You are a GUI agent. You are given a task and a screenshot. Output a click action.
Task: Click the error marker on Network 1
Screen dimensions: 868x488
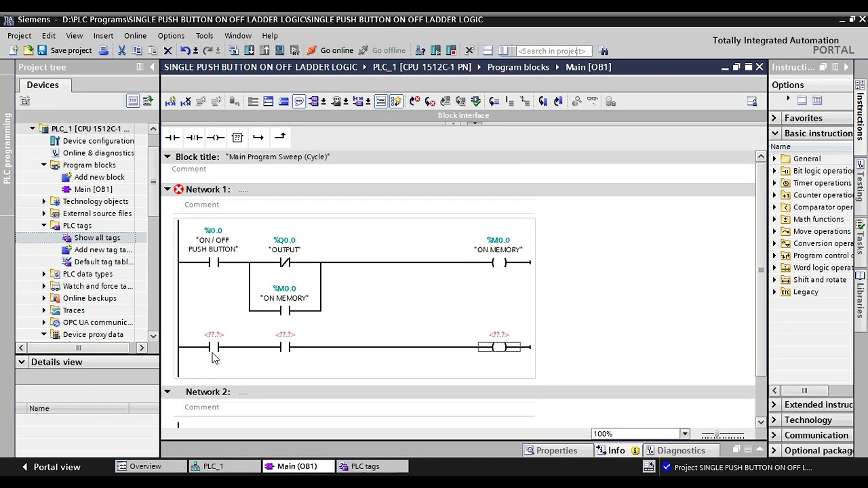pos(178,189)
